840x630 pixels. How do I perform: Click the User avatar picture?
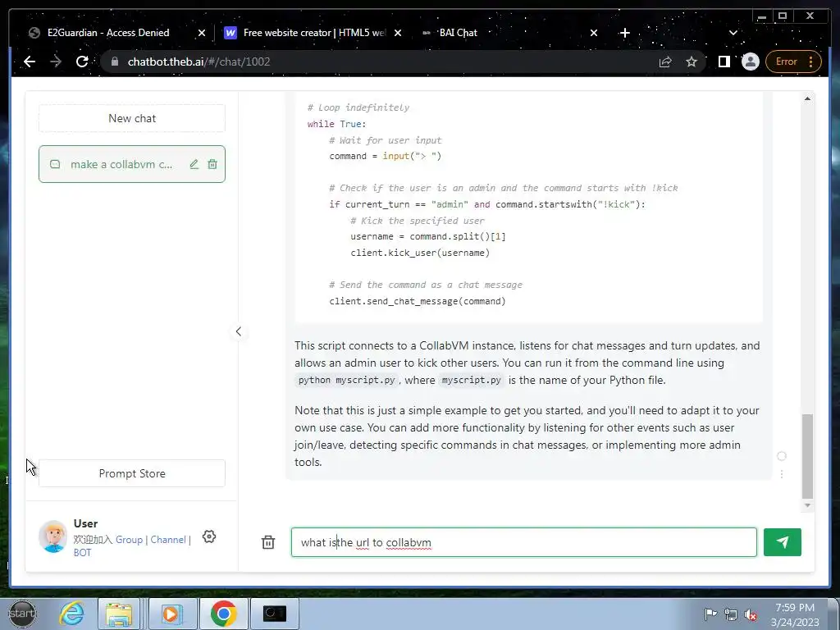[53, 536]
